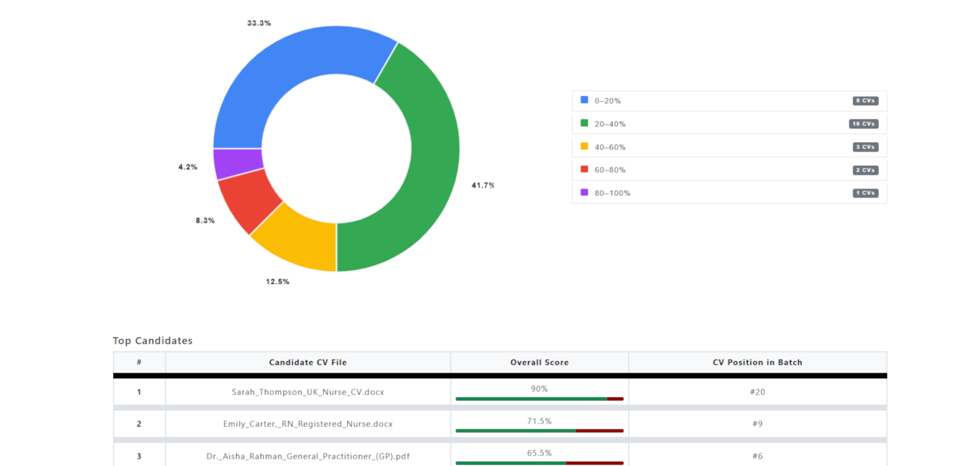
Task: Click the 90% score progress bar
Action: point(539,399)
